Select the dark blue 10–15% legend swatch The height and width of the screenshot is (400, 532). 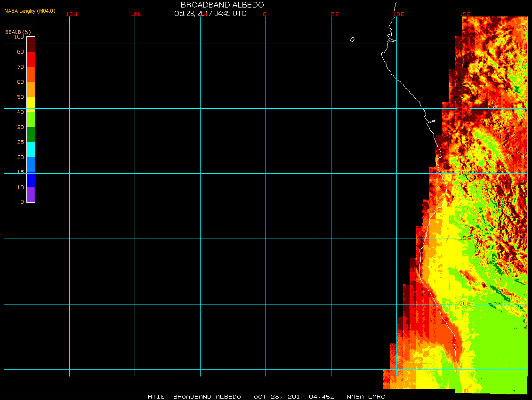[x=31, y=179]
